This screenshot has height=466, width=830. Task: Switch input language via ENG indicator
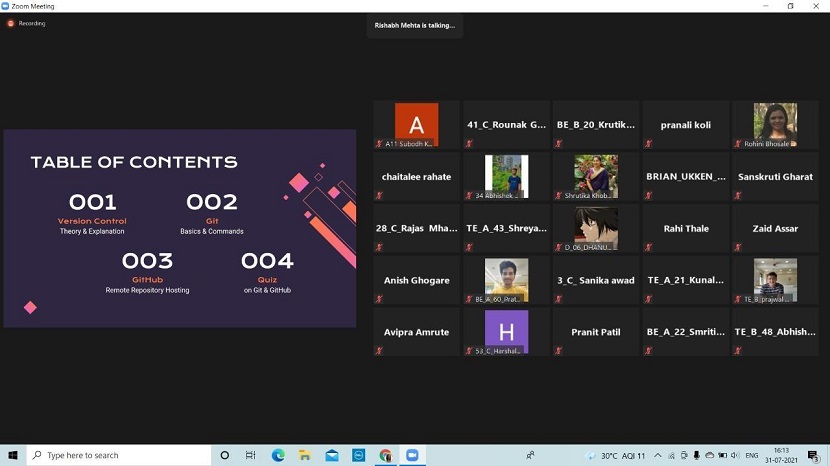click(752, 455)
